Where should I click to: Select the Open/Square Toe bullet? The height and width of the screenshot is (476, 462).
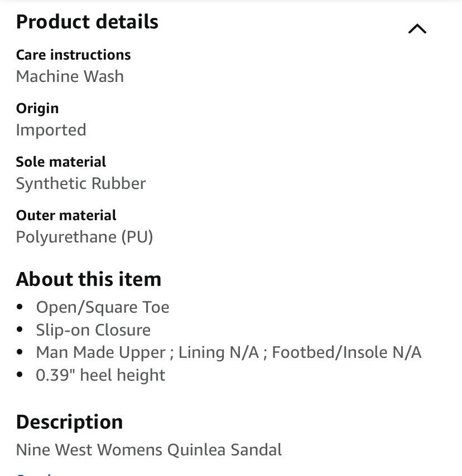(103, 307)
